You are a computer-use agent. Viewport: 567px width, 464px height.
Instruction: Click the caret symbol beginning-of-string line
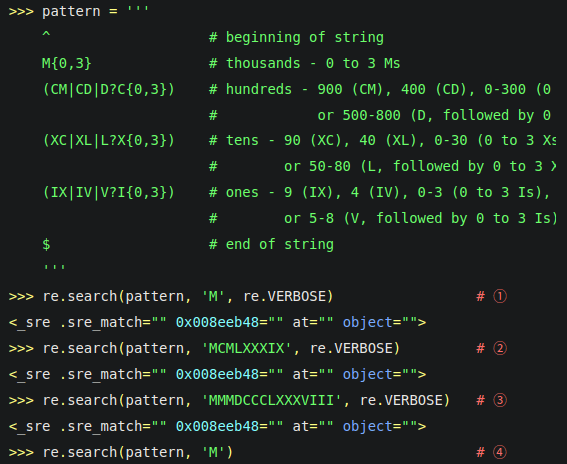46,35
